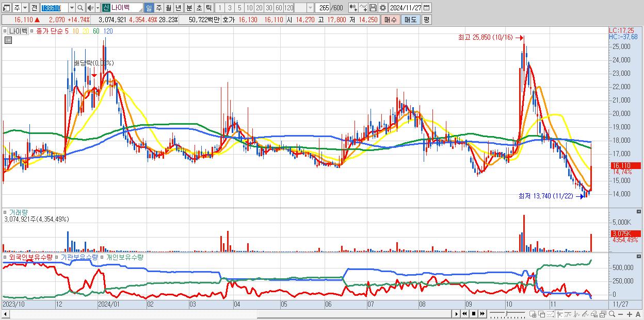Open chart settings gear icon
Screen dimensions: 644x320
(x=383, y=8)
